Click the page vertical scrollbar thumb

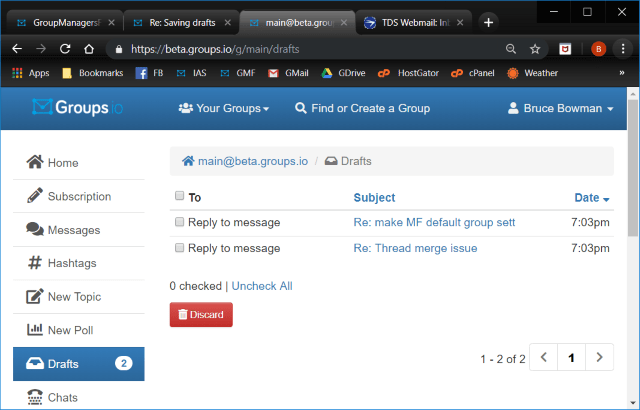[633, 168]
